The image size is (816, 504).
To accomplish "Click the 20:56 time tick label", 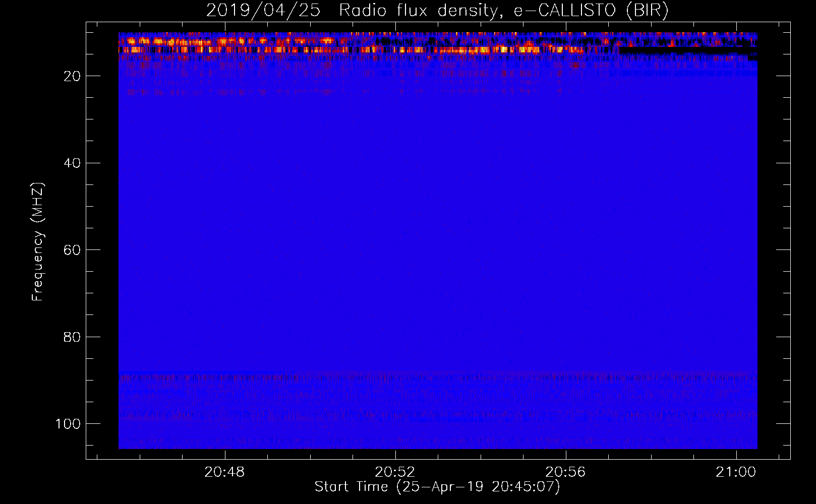I will (566, 472).
